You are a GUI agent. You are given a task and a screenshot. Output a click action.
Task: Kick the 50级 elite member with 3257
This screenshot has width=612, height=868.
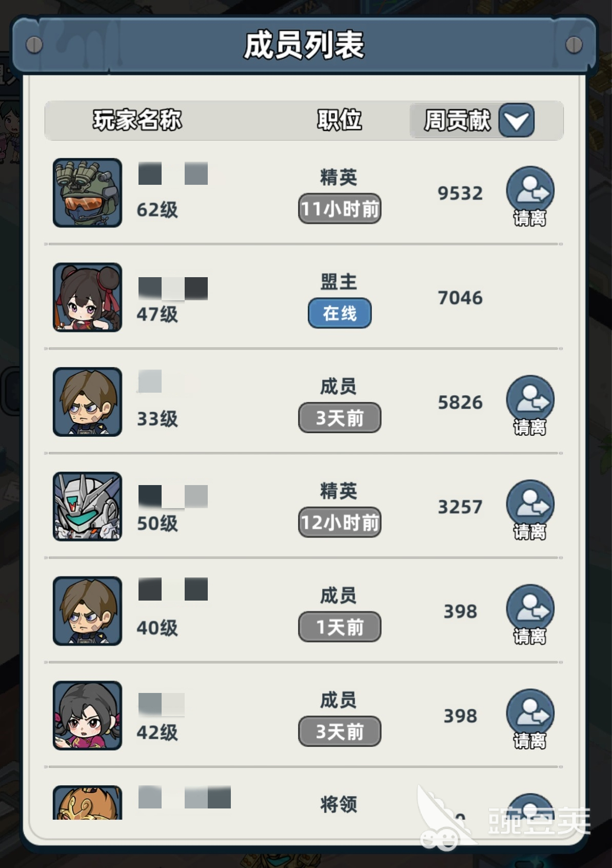click(530, 510)
